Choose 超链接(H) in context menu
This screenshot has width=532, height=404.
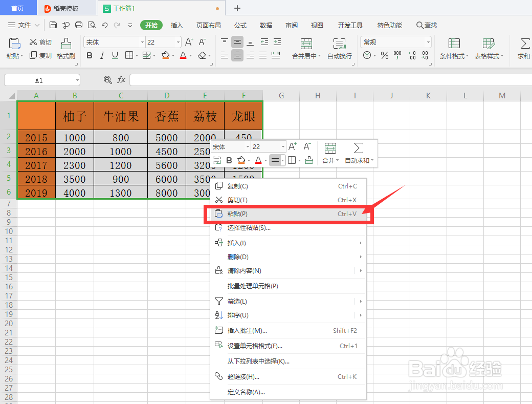289,376
